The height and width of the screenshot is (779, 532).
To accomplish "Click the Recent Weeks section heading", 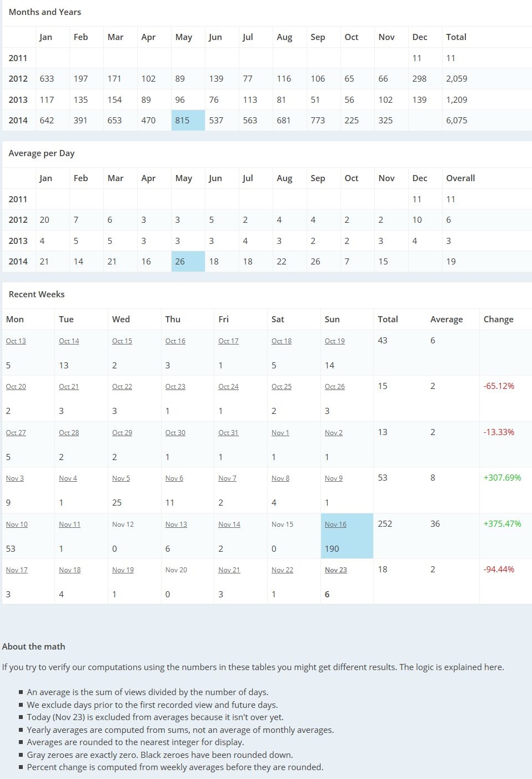I will click(37, 294).
